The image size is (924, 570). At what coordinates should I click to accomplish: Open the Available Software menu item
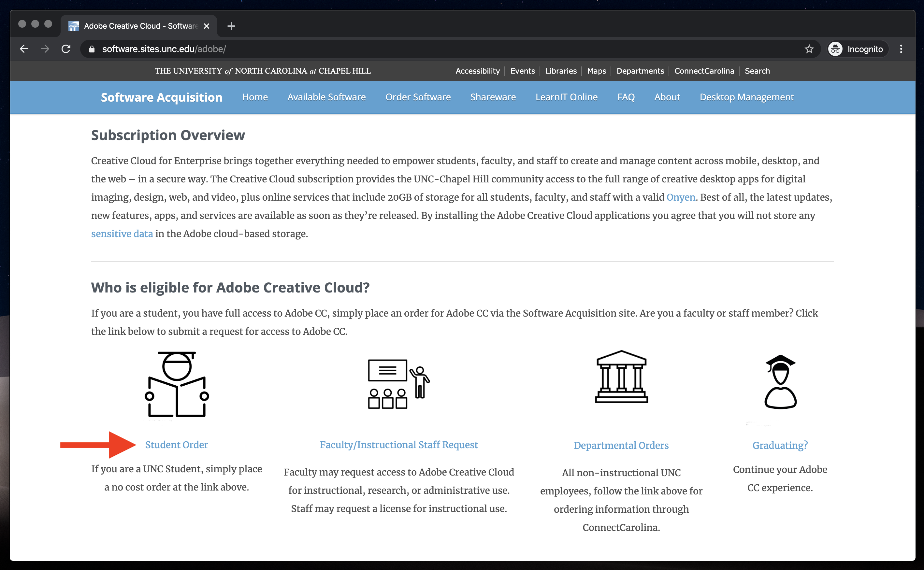tap(326, 97)
